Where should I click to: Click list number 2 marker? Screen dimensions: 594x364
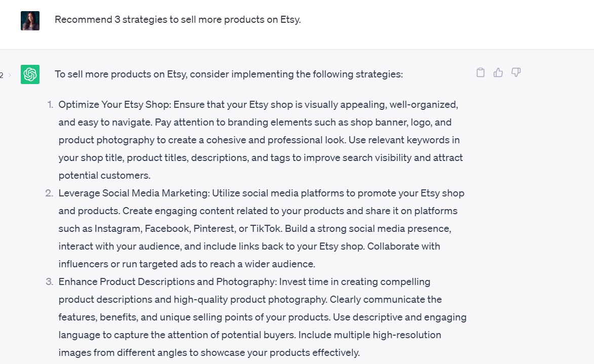point(49,193)
